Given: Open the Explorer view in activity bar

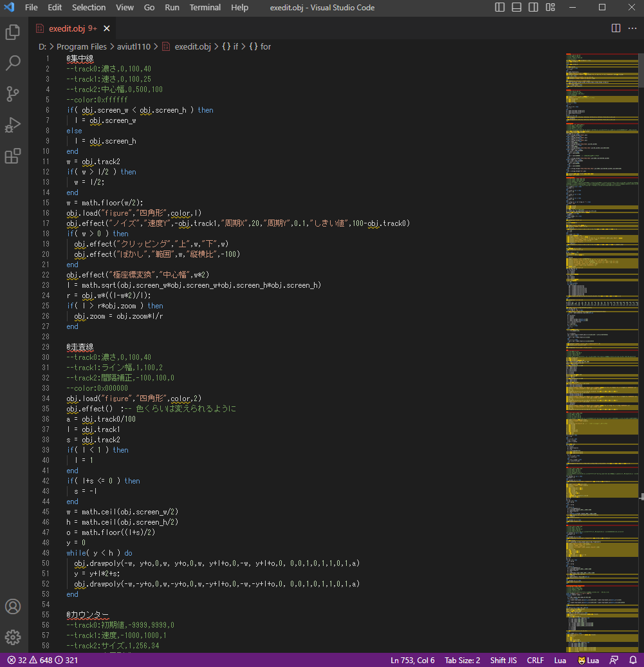Looking at the screenshot, I should click(13, 32).
